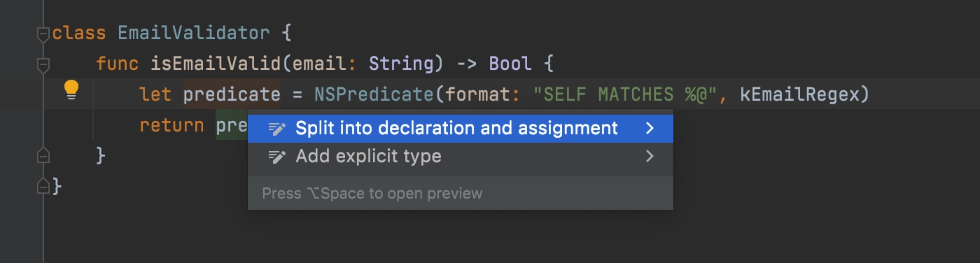
Task: Click the Bool return type
Action: coord(510,64)
